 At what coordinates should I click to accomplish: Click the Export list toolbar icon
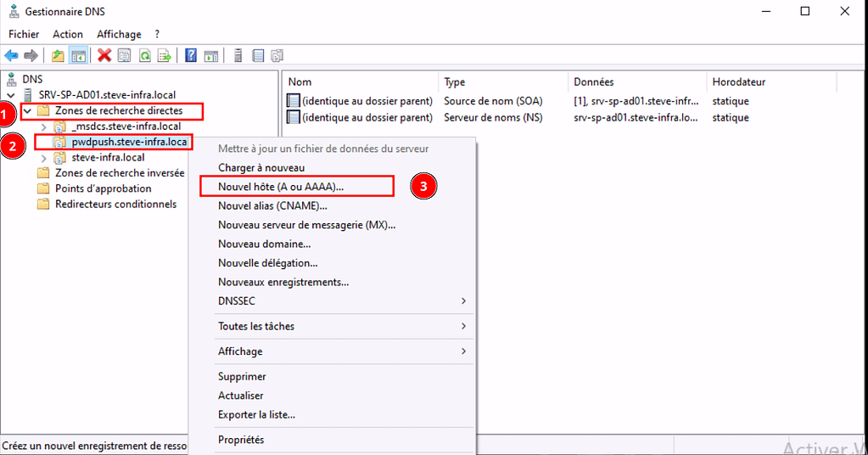click(x=164, y=56)
